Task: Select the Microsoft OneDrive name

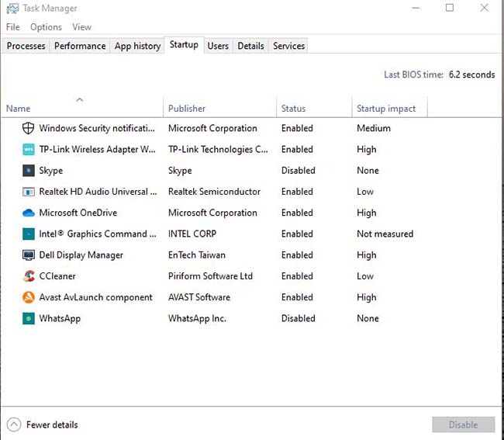Action: [78, 213]
